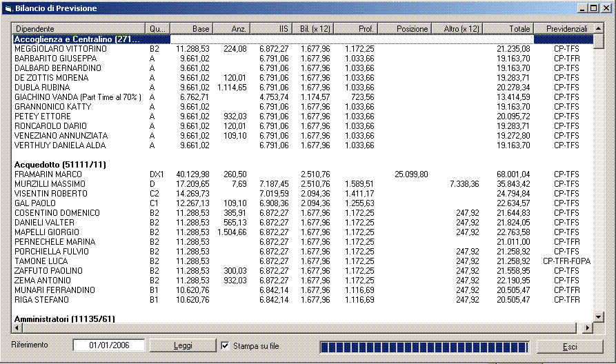Select employee MUNARI FERRANDINO
The height and width of the screenshot is (364, 616).
pyautogui.click(x=54, y=290)
